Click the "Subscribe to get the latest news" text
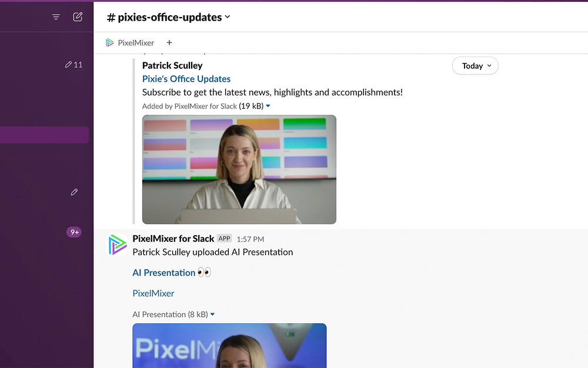588x368 pixels. click(x=272, y=92)
